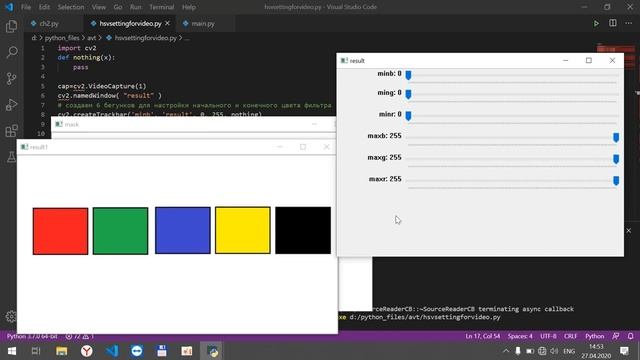Open the Selection menu
The width and height of the screenshot is (640, 360).
[71, 7]
